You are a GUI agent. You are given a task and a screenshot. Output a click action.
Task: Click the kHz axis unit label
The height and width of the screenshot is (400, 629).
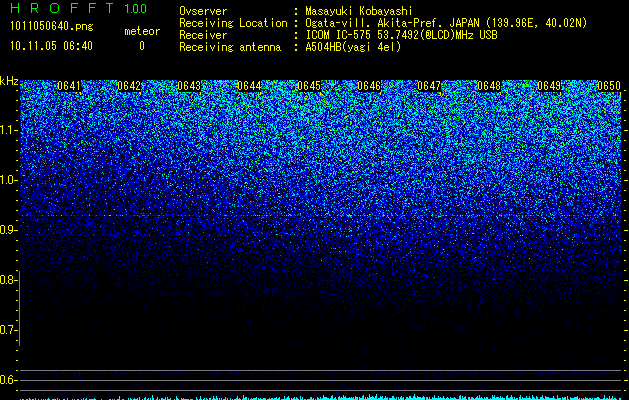9,81
